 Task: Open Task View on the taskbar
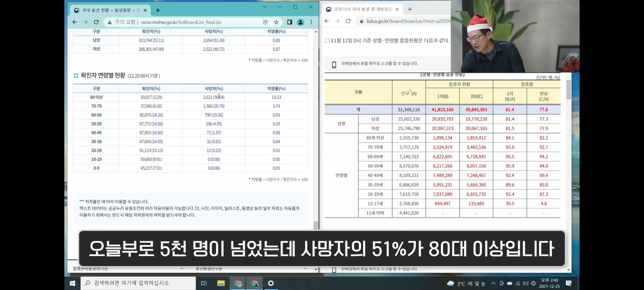[204, 283]
